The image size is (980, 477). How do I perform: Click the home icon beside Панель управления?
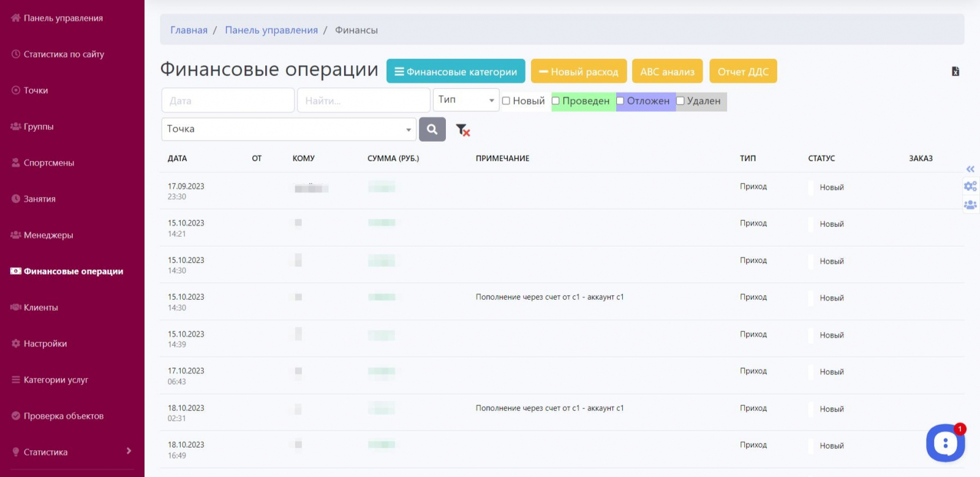16,18
